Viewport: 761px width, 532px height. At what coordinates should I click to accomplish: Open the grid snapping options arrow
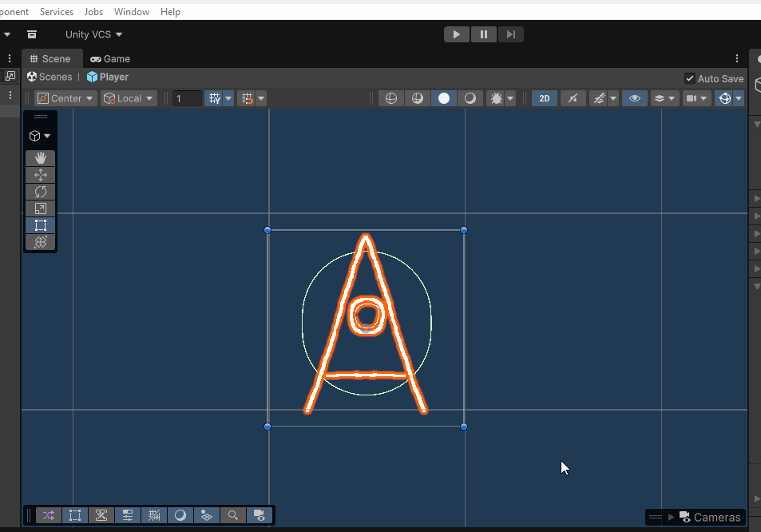click(x=261, y=98)
